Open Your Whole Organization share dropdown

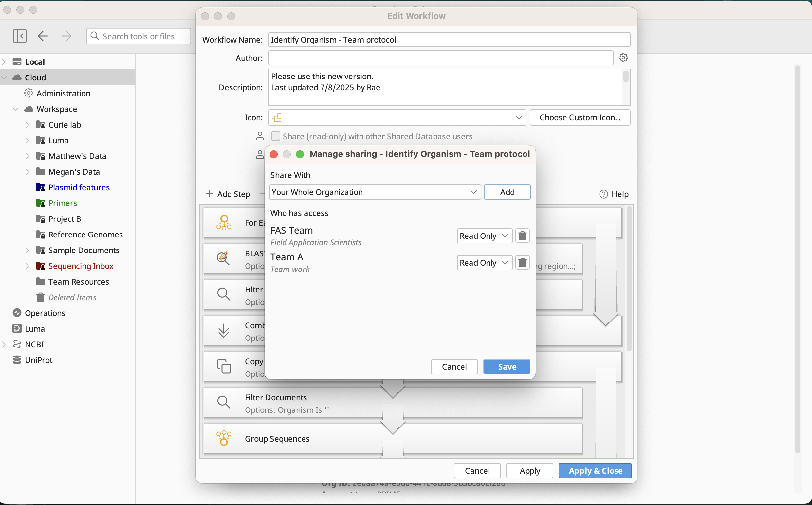pyautogui.click(x=375, y=192)
